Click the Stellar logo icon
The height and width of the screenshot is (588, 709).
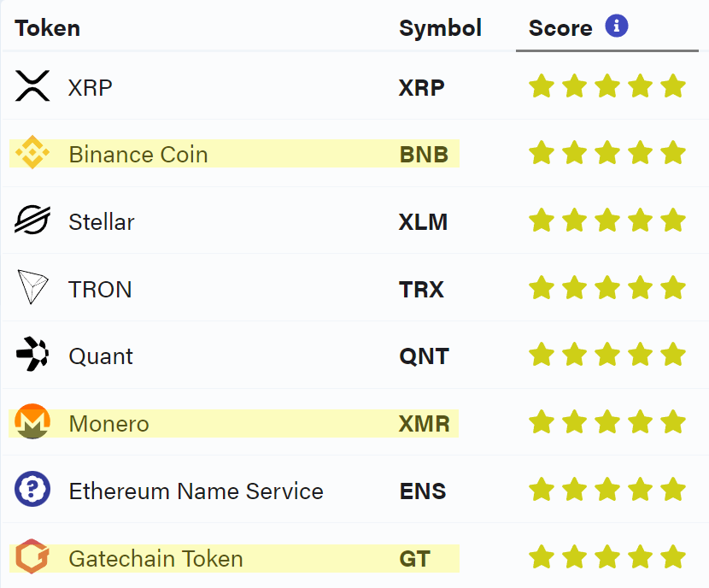[32, 220]
